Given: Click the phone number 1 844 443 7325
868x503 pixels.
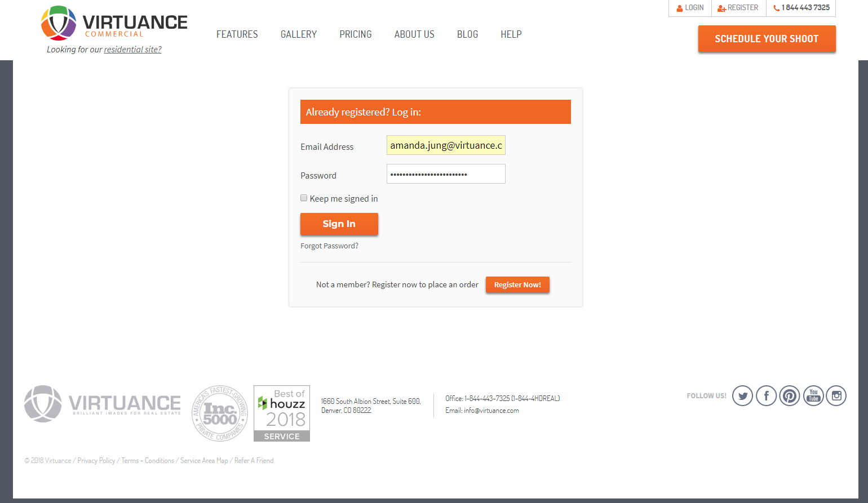Looking at the screenshot, I should coord(801,8).
